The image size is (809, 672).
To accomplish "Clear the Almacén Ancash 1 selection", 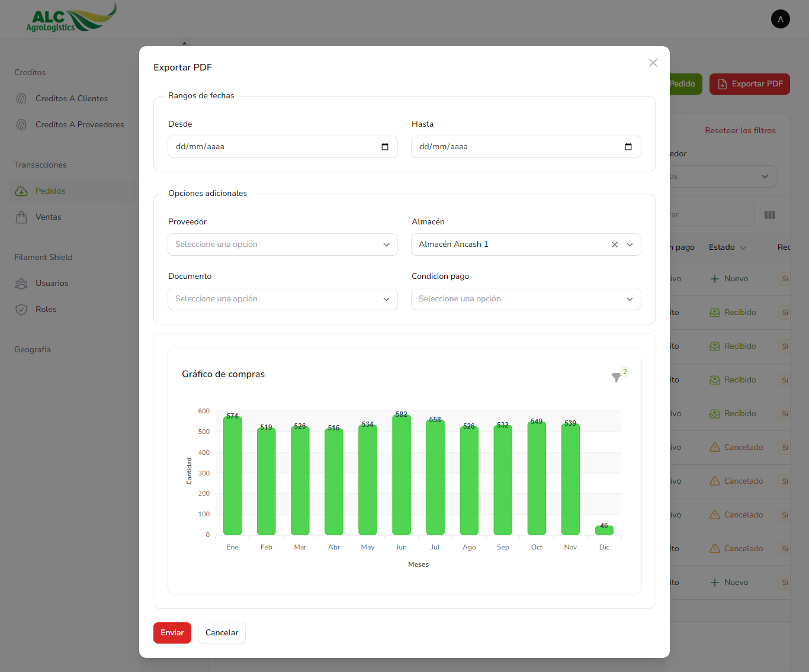I will (615, 245).
